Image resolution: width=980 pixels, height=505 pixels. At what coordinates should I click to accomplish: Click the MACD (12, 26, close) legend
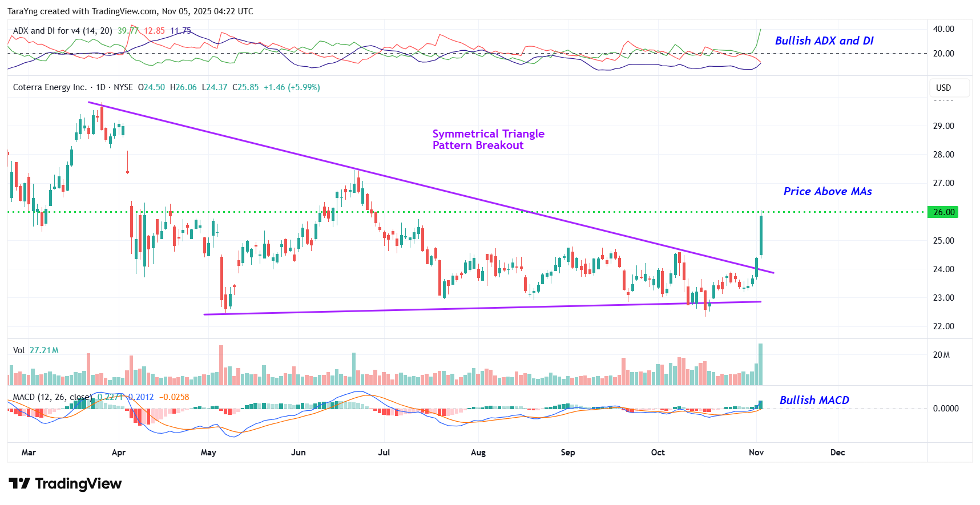pos(51,397)
